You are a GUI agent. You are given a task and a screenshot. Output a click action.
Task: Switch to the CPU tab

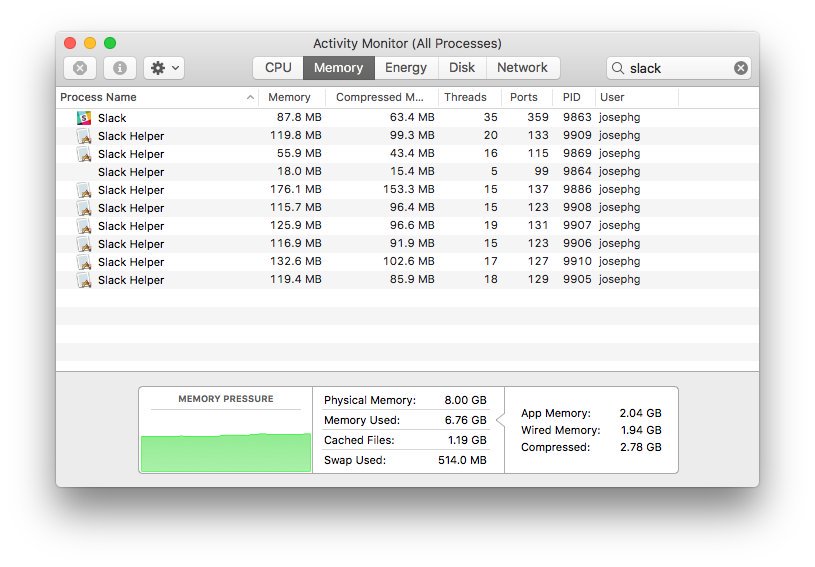278,68
